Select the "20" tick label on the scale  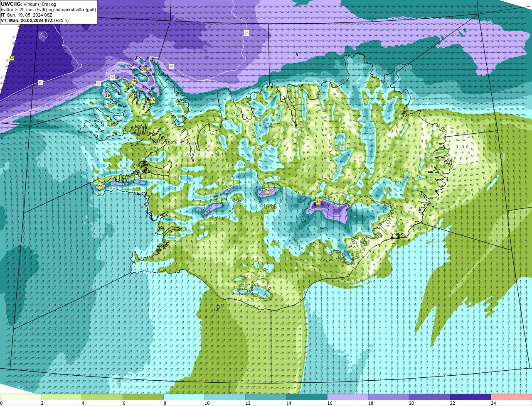pyautogui.click(x=411, y=403)
